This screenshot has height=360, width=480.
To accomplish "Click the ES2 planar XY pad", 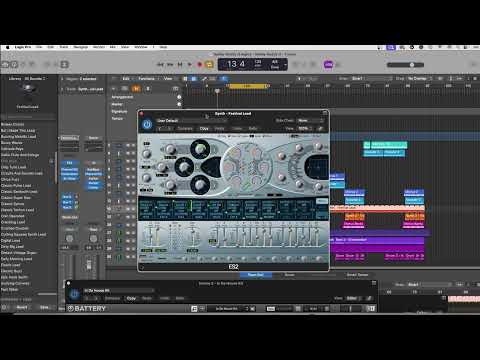I will [317, 168].
